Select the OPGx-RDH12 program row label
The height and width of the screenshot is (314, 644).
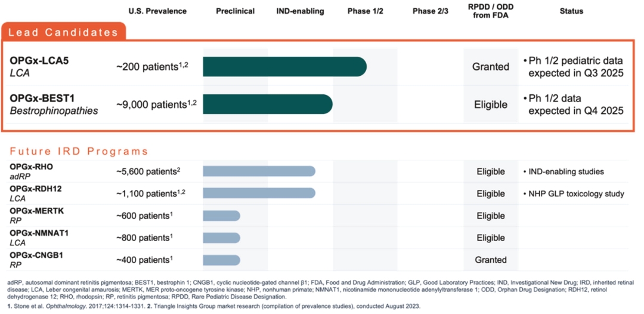(36, 189)
